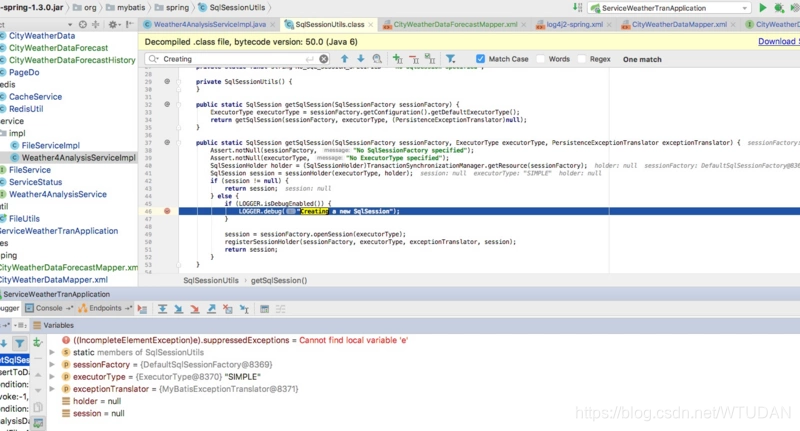Expand executorType variable node

(x=52, y=377)
